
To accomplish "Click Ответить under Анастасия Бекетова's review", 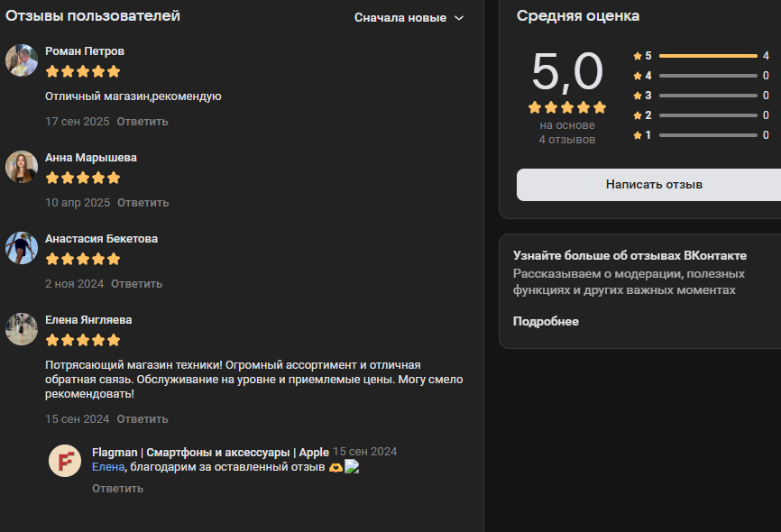I will tap(136, 284).
